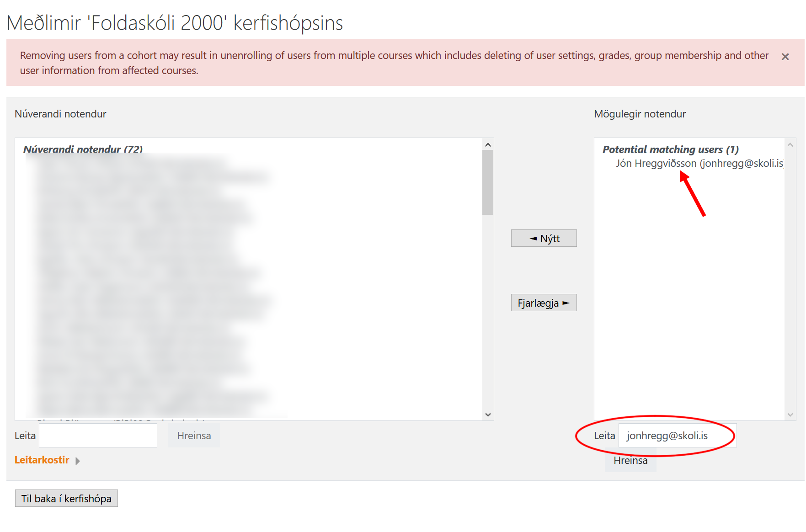Viewport: 806px width, 532px height.
Task: Dismiss the cohort removal warning alert
Action: click(785, 57)
